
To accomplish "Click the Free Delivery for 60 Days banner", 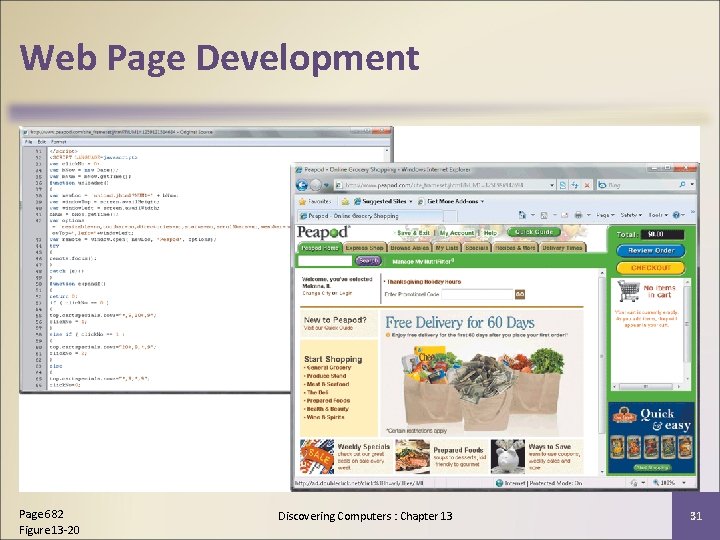I will click(482, 373).
